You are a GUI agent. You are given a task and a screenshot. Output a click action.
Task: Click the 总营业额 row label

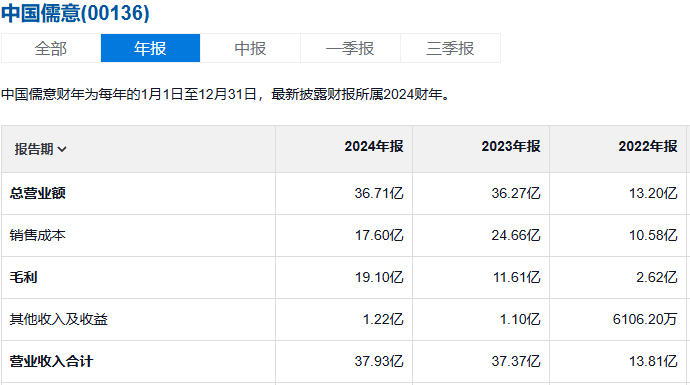(x=37, y=193)
